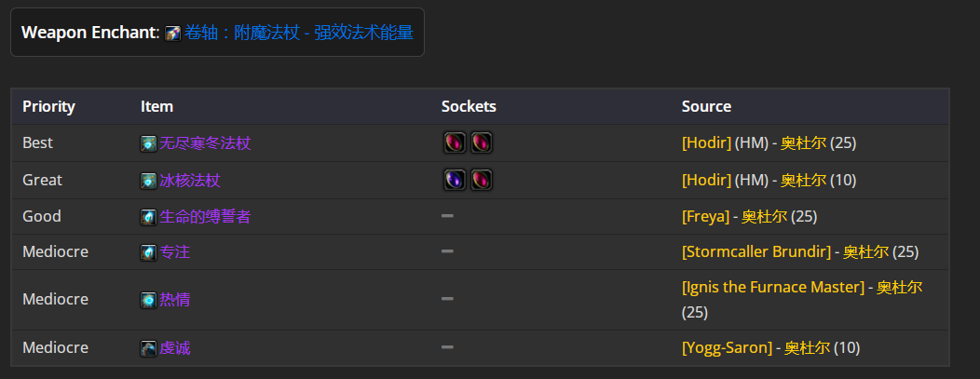Click the 热情 item icon
The width and height of the screenshot is (980, 379).
point(148,301)
